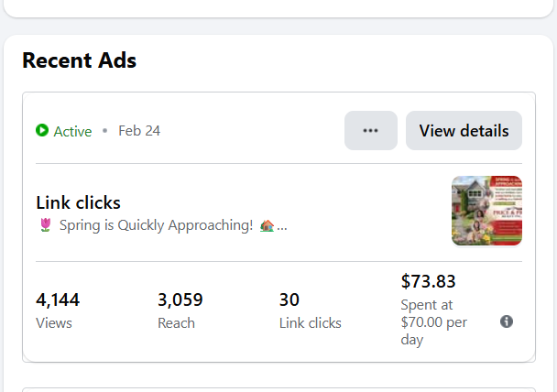Open the spring ad image thumbnail

click(486, 211)
